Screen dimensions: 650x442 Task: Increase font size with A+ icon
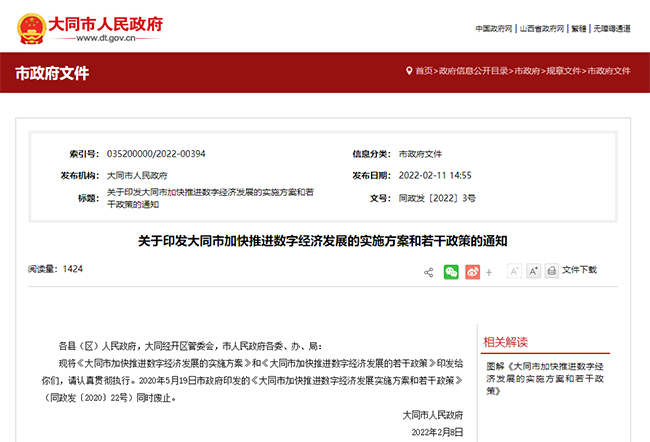[534, 271]
